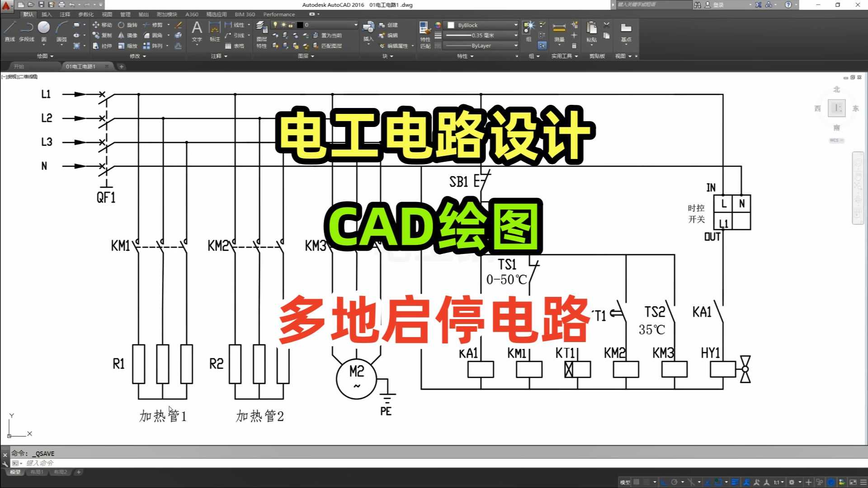This screenshot has width=868, height=488.
Task: Expand the 注释 (Annotation) panel
Action: pos(219,56)
